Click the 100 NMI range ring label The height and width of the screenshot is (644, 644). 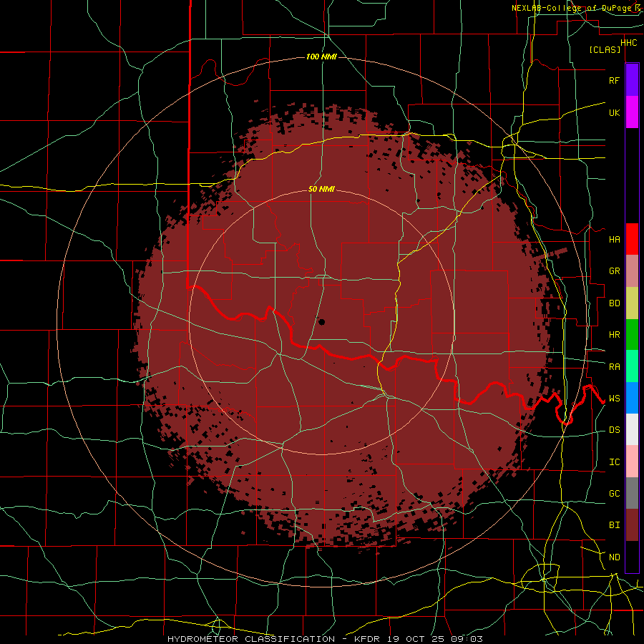(321, 57)
